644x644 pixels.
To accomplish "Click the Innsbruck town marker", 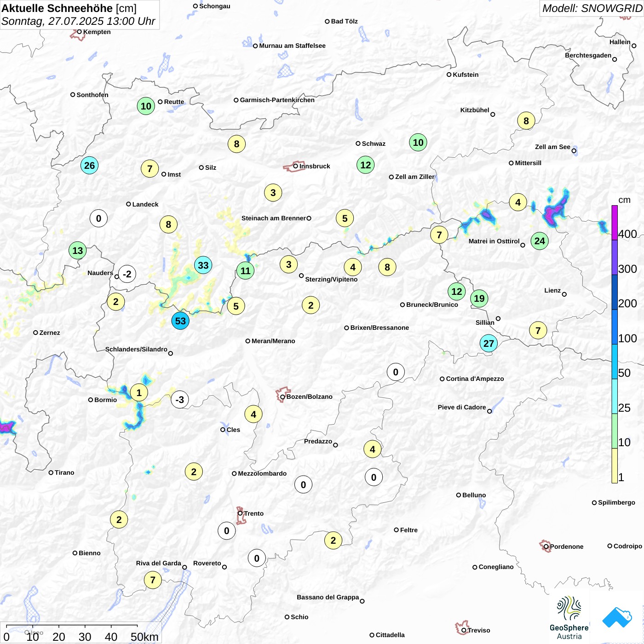I will [x=296, y=166].
